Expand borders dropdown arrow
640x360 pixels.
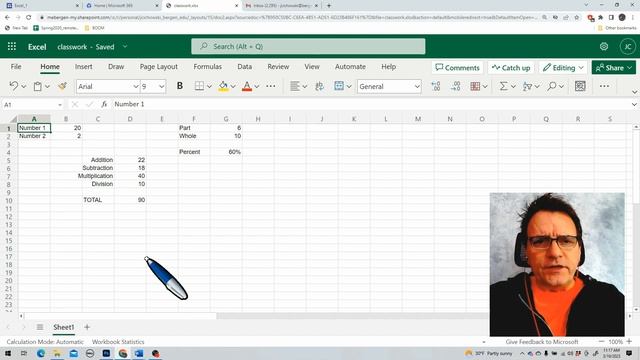pyautogui.click(x=209, y=87)
